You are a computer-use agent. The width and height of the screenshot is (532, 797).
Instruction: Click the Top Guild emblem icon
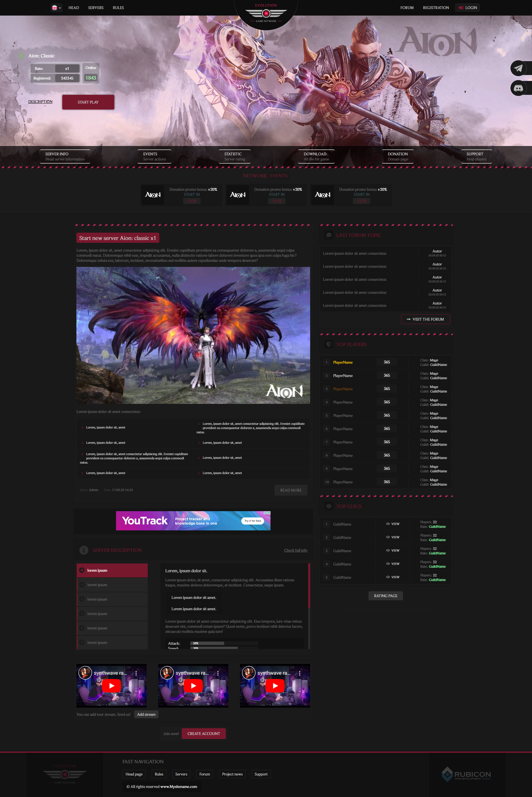point(329,506)
